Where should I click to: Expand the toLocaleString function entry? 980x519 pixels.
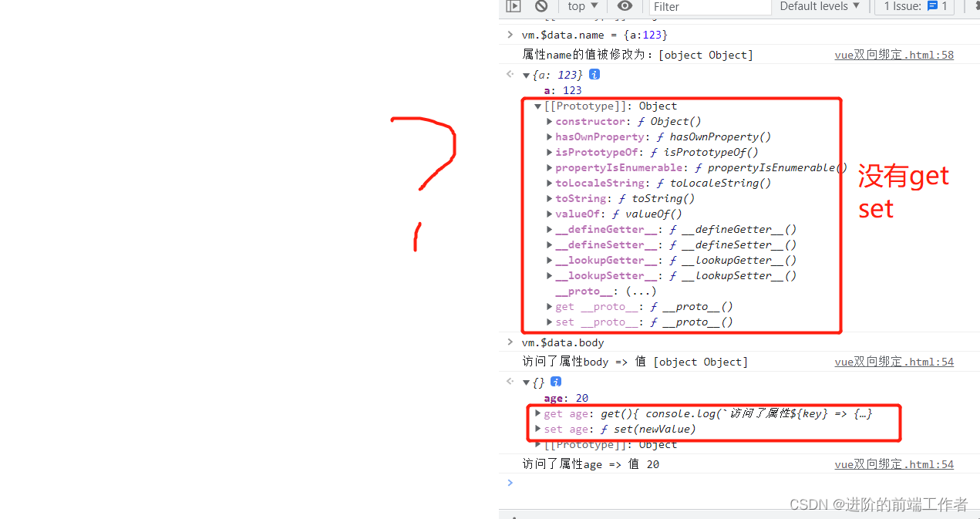549,184
